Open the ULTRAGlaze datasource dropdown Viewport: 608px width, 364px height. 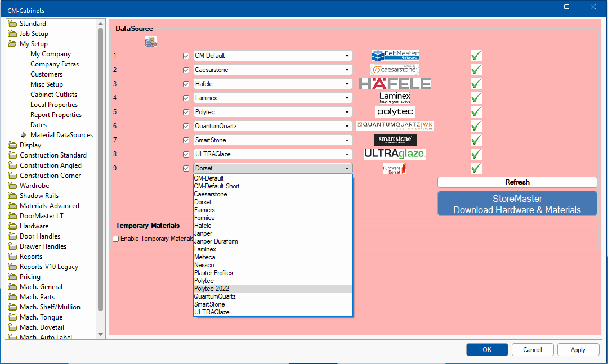point(347,154)
